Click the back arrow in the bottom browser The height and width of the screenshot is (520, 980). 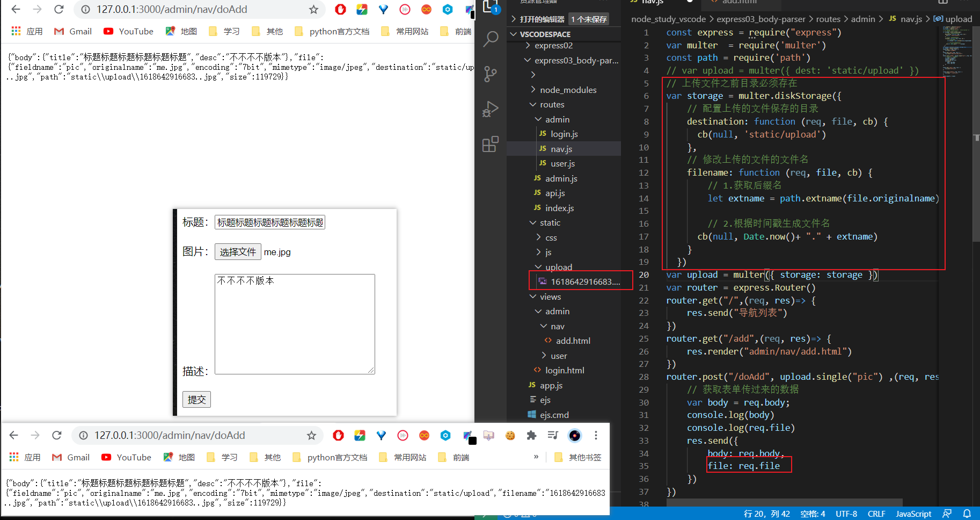[x=14, y=435]
